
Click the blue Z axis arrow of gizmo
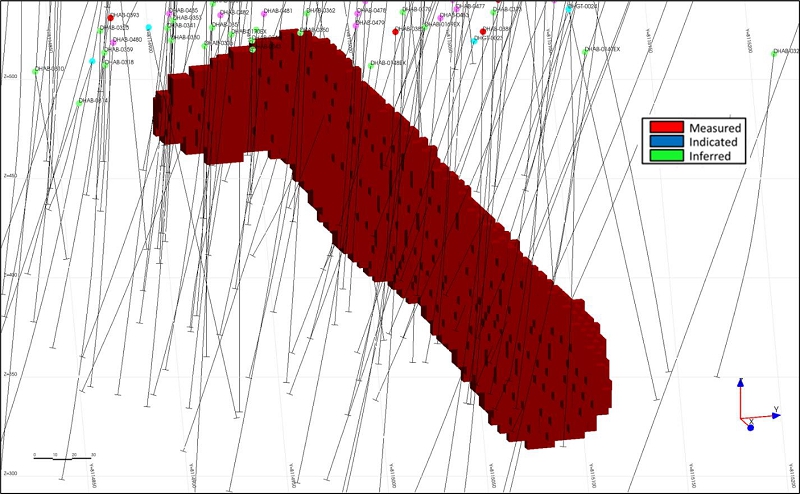click(740, 383)
